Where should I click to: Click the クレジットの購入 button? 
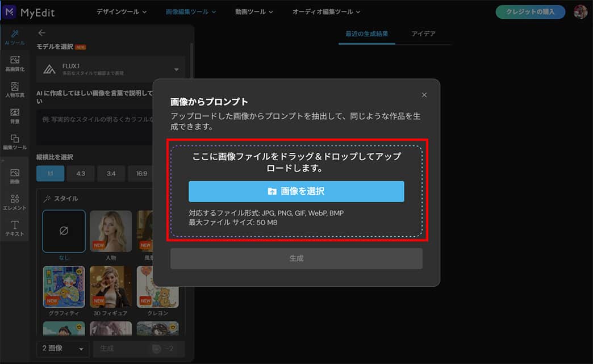[x=530, y=11]
